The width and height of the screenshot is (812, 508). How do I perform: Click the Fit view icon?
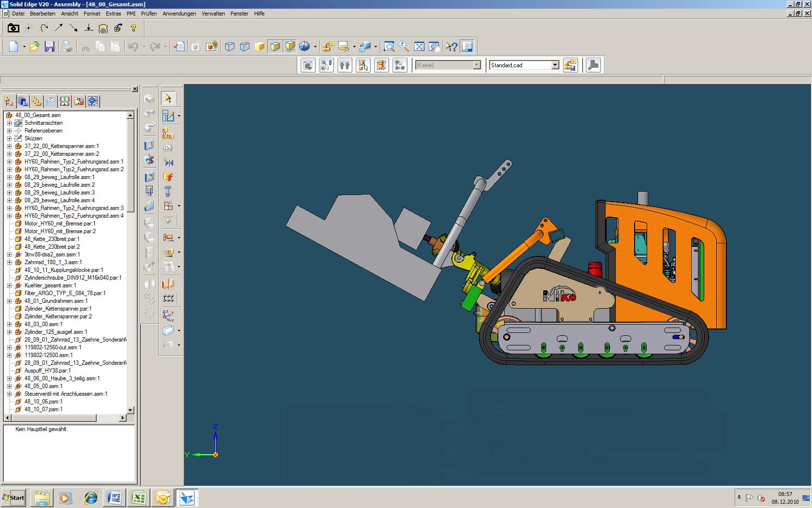coord(419,46)
